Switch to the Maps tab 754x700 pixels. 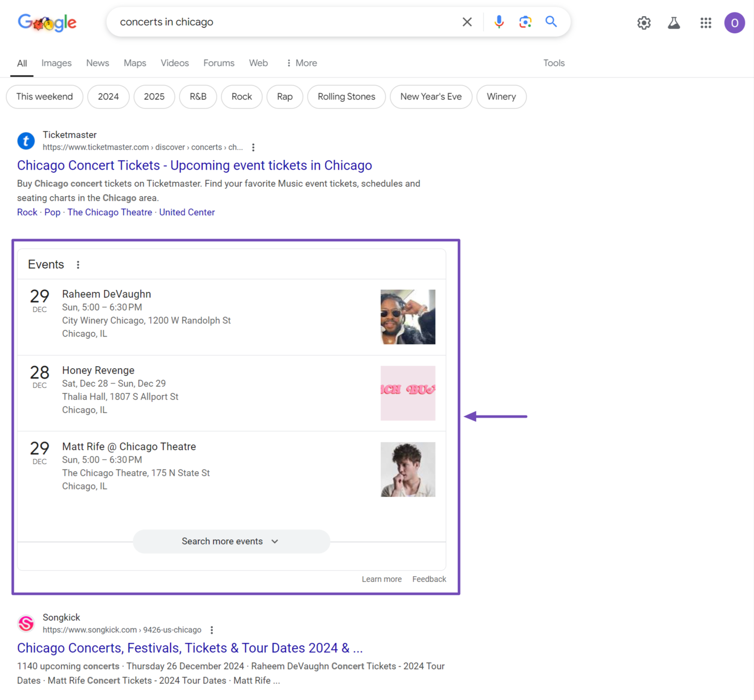click(135, 63)
